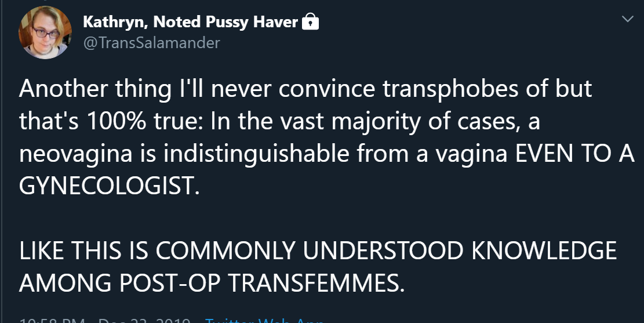644x323 pixels.
Task: Visit the @TransSalamander handle link
Action: coord(151,42)
